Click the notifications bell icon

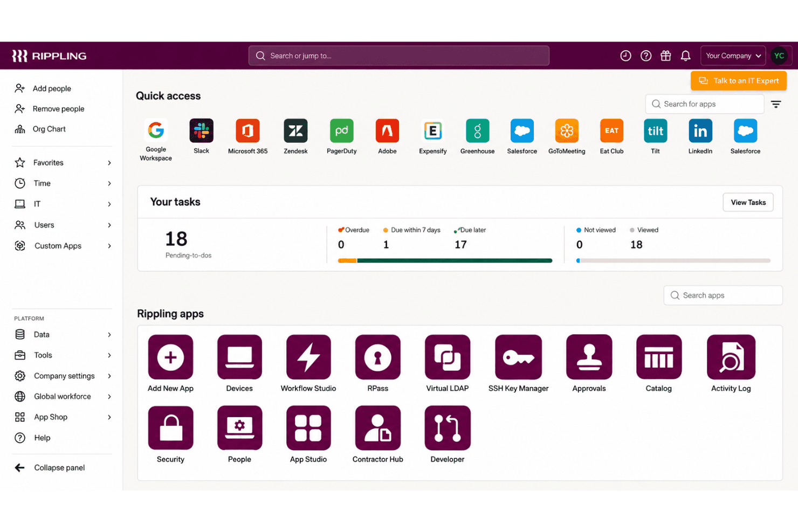coord(686,56)
